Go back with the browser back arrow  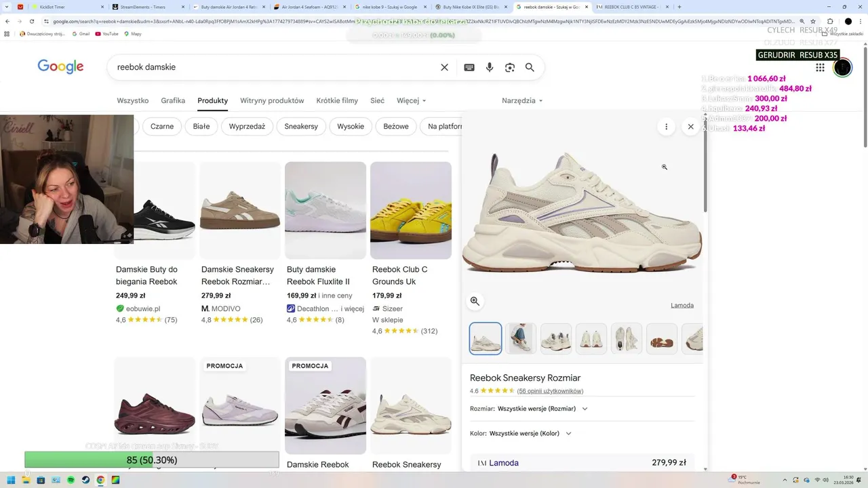pos(7,21)
